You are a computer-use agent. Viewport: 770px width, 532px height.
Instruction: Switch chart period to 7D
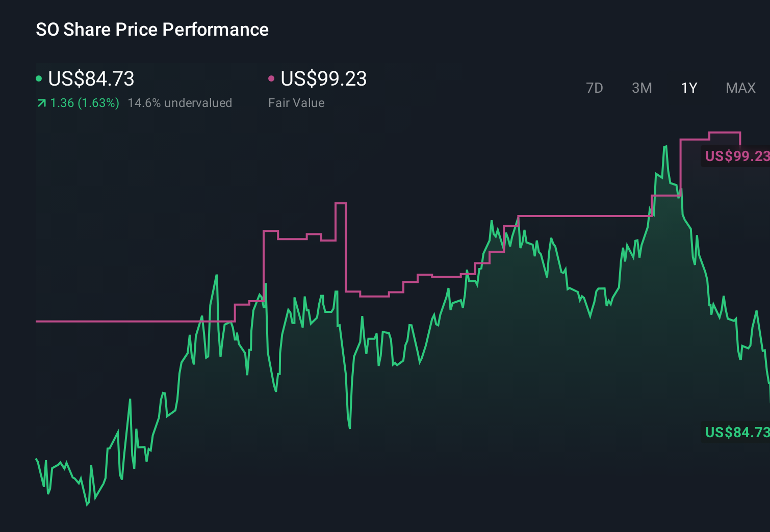[595, 88]
